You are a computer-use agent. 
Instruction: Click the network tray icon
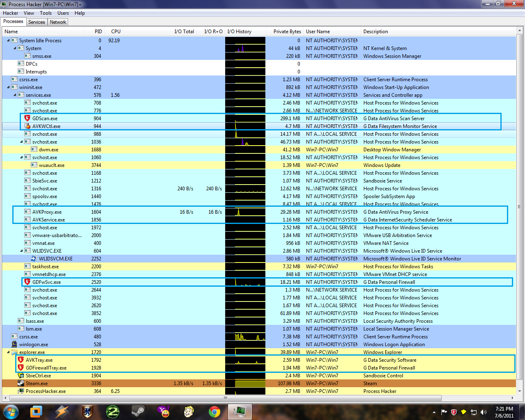(x=474, y=412)
